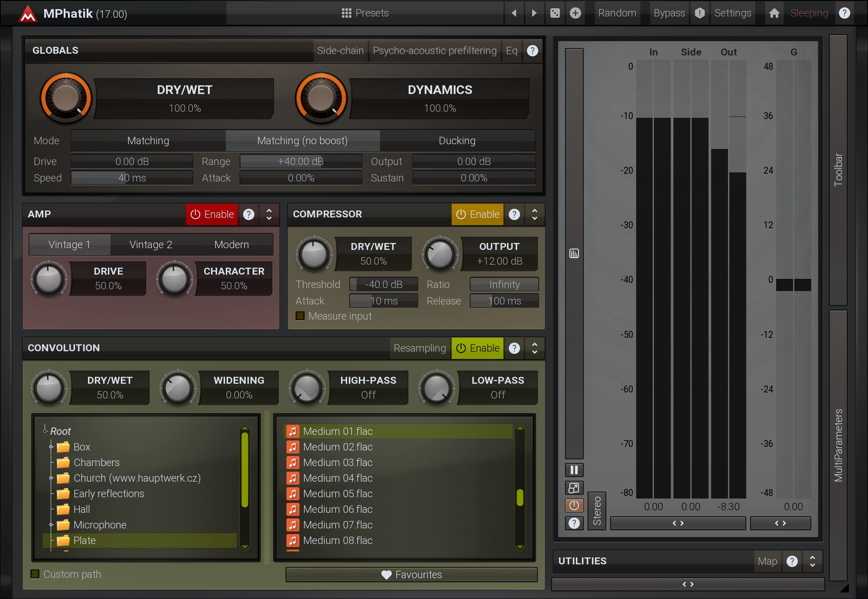Click the meter power enable icon
Image resolution: width=868 pixels, height=599 pixels.
574,505
